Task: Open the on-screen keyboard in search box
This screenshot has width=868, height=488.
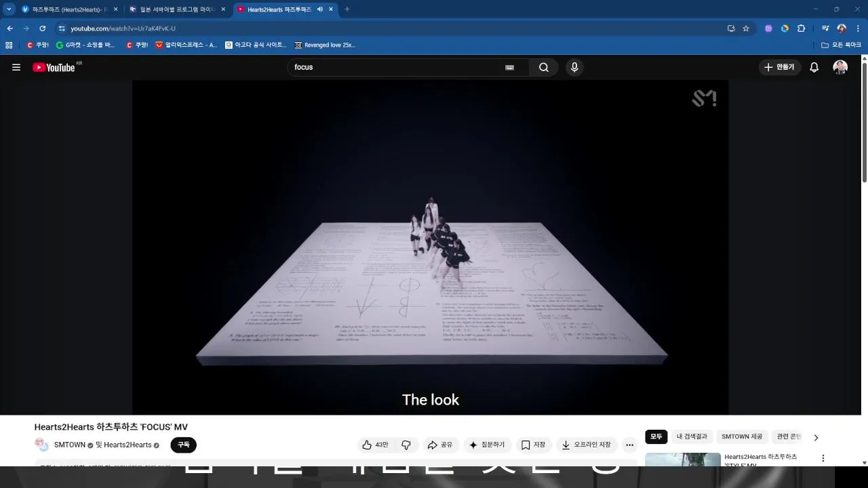Action: point(510,67)
